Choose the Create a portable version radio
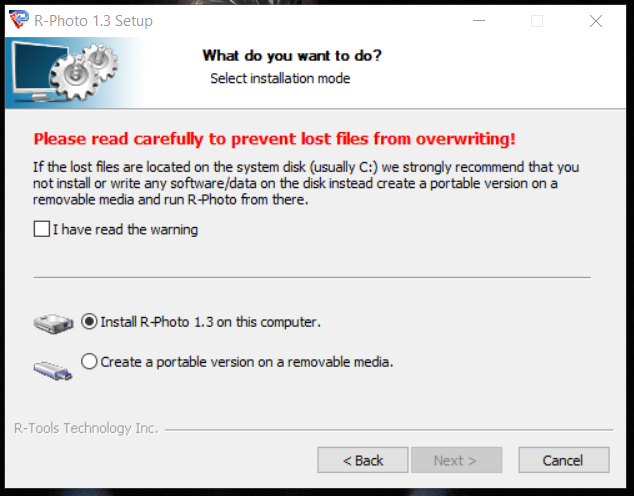This screenshot has width=634, height=496. (x=89, y=361)
